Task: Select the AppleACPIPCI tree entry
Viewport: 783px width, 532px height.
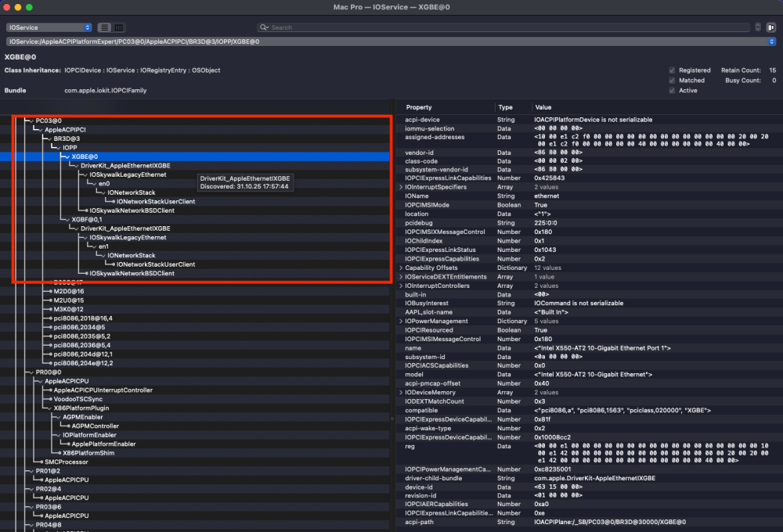Action: click(65, 130)
